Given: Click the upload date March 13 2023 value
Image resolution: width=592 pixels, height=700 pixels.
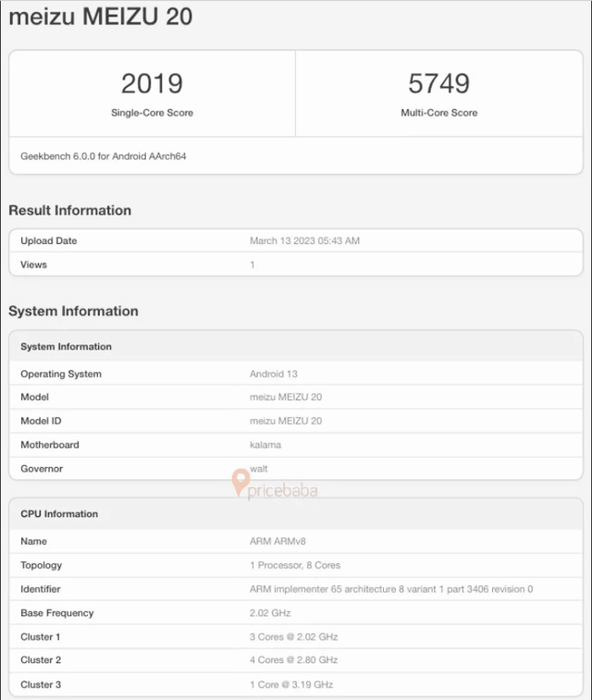Looking at the screenshot, I should pyautogui.click(x=304, y=241).
